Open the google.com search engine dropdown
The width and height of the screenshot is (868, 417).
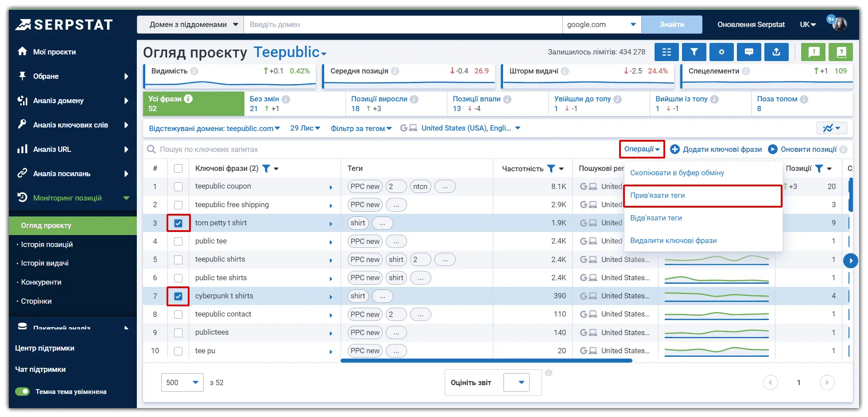(x=602, y=24)
